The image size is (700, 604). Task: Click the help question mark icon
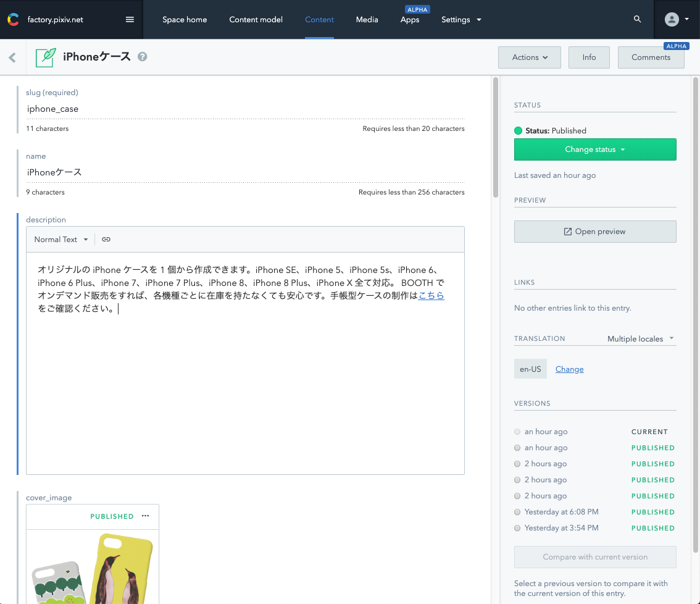click(x=143, y=57)
